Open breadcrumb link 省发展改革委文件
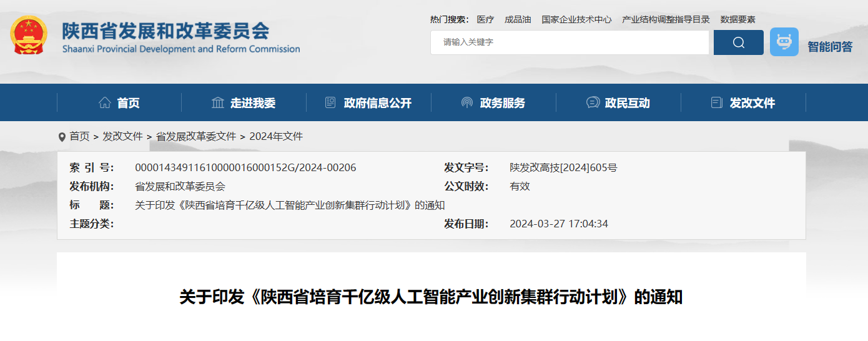The height and width of the screenshot is (341, 868). [196, 136]
